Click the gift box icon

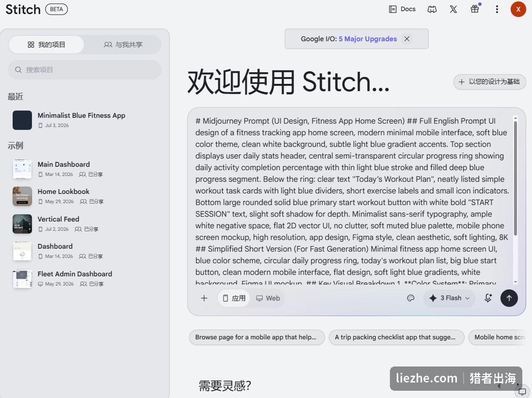(475, 9)
